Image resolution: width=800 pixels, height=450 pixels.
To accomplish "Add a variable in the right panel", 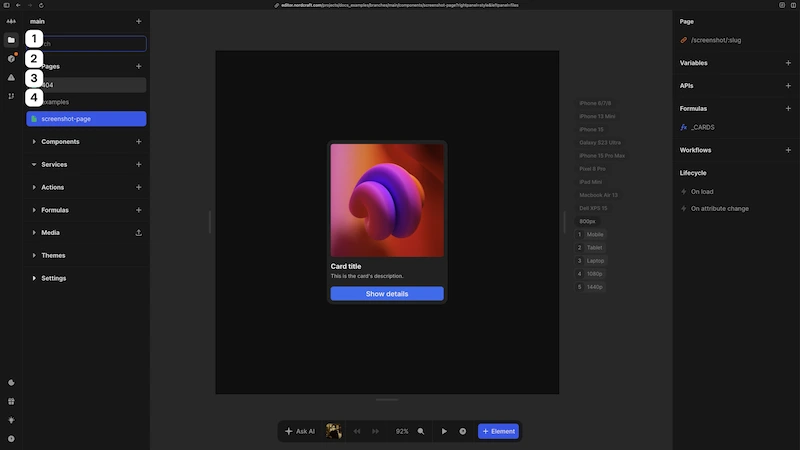I will coord(788,63).
